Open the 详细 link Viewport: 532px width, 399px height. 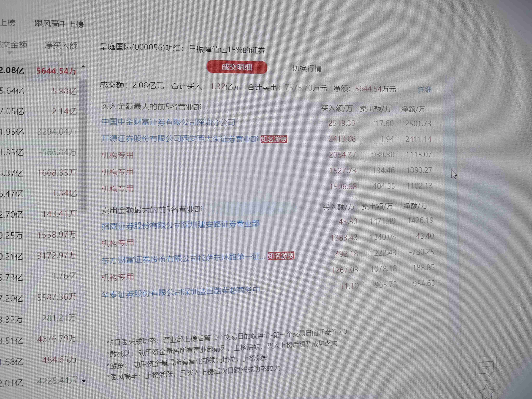coord(424,89)
